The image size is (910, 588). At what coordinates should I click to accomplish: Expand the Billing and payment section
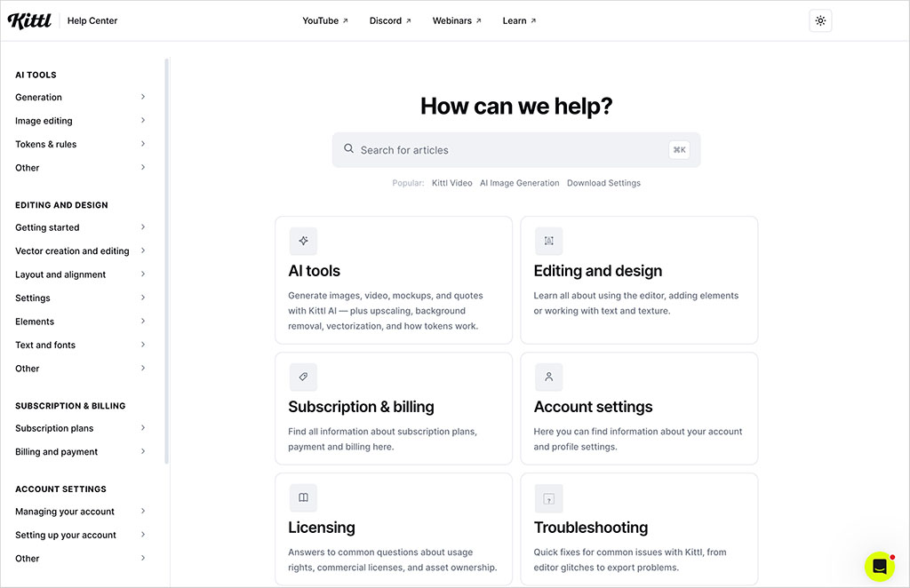(x=80, y=452)
